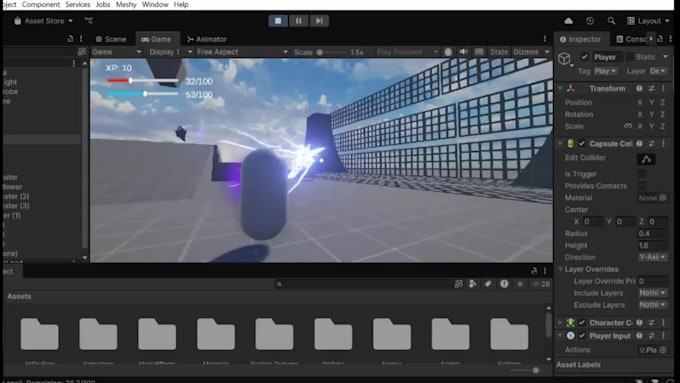Image resolution: width=680 pixels, height=383 pixels.
Task: Switch to the Console tab
Action: click(x=632, y=39)
